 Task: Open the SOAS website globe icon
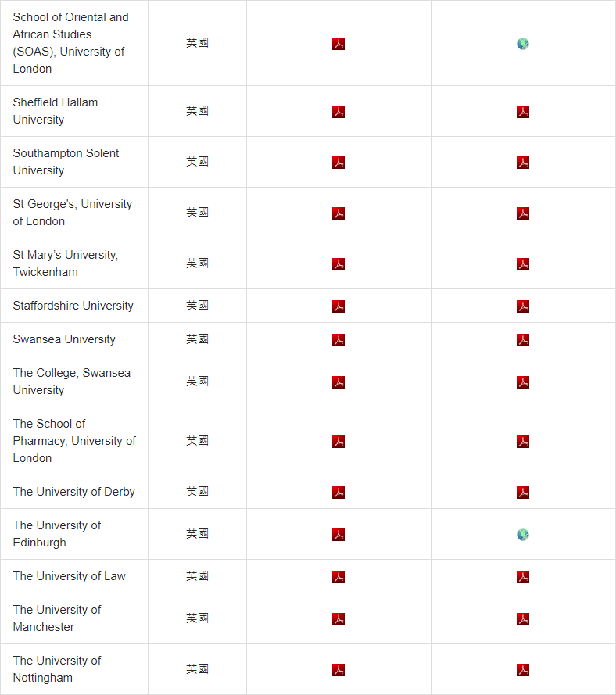[523, 44]
